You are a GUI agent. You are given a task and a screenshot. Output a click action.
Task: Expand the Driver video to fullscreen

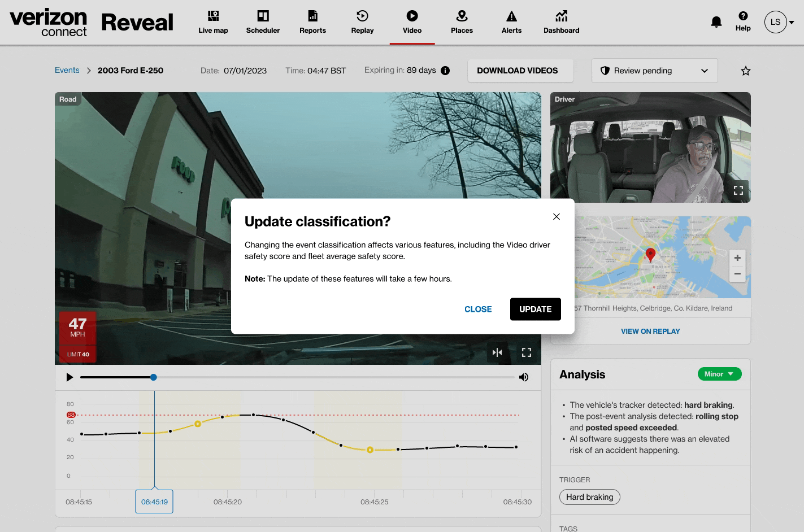point(738,190)
